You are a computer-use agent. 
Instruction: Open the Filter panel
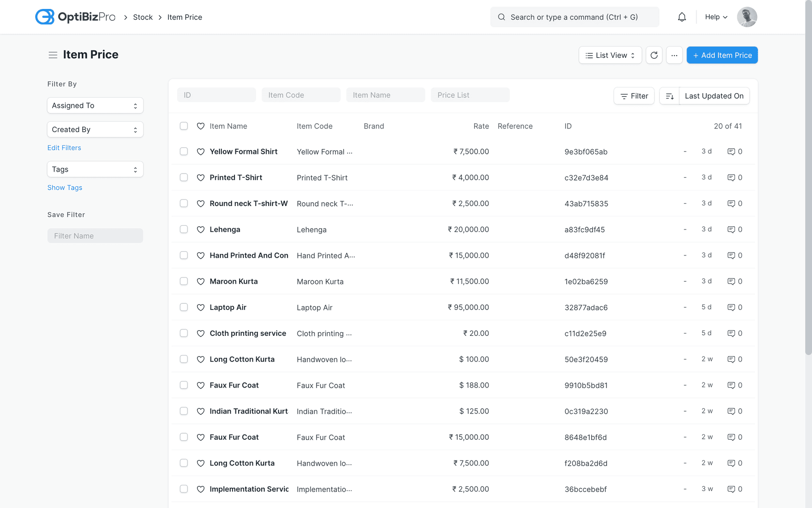click(633, 95)
